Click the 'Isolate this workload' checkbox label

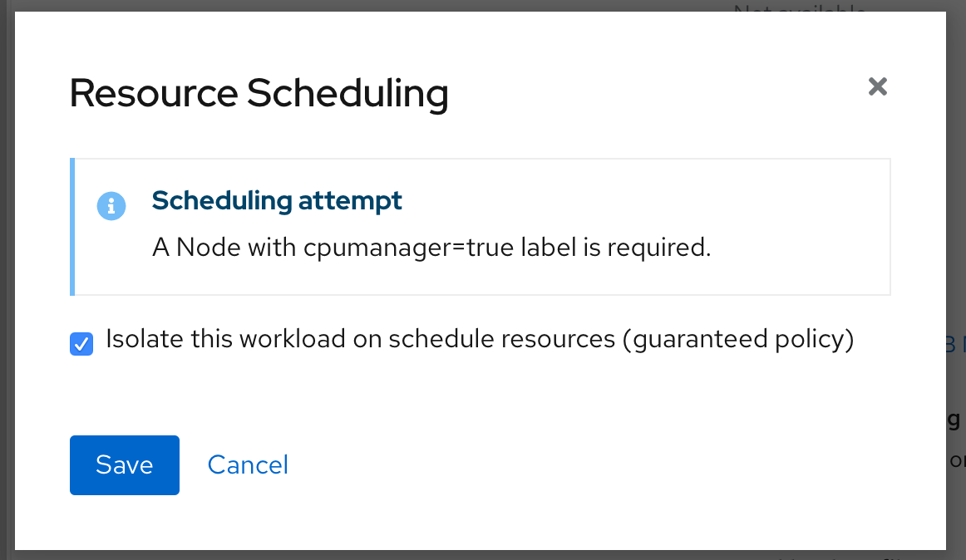click(480, 340)
